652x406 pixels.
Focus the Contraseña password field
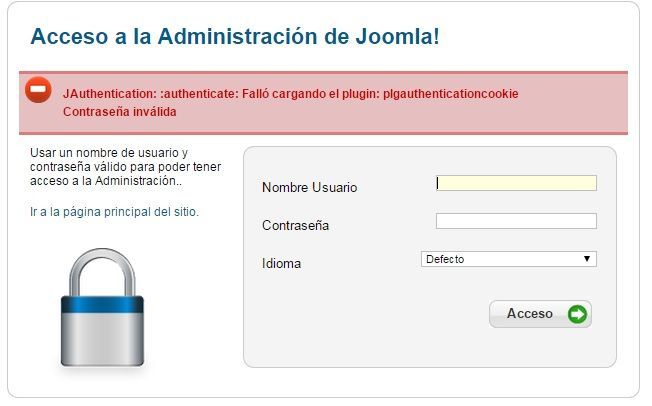coord(516,221)
